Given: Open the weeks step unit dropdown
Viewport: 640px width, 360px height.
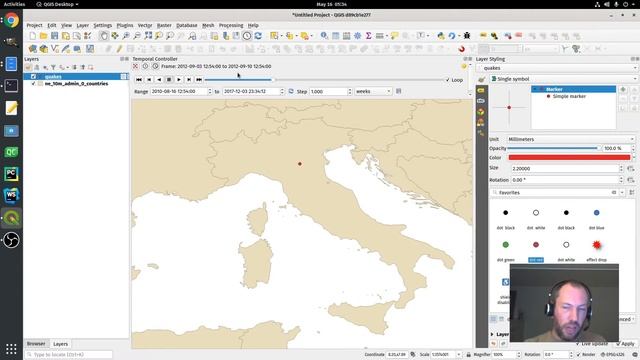Looking at the screenshot, I should pos(373,91).
